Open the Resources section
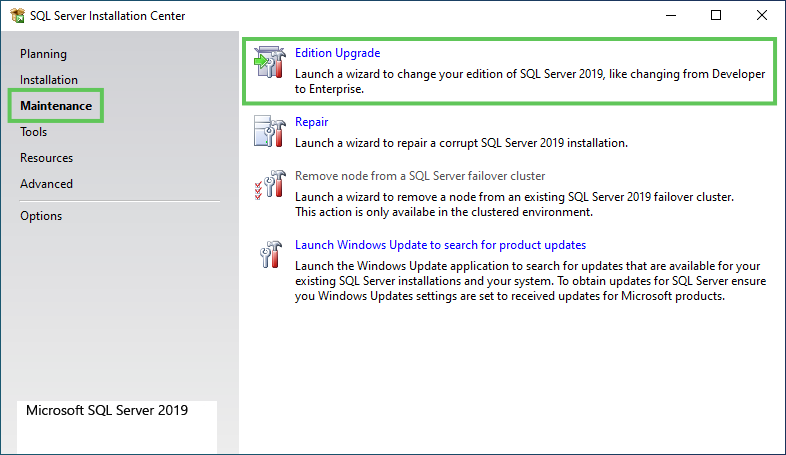The image size is (786, 455). (x=46, y=158)
